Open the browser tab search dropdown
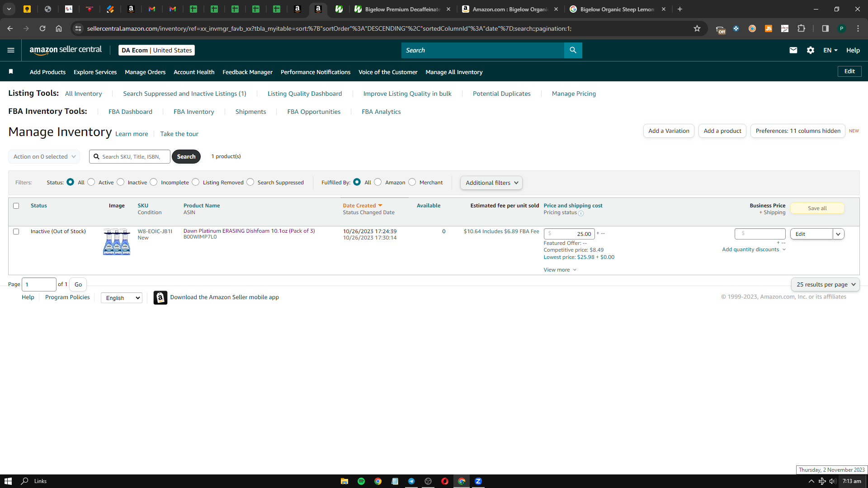This screenshot has height=488, width=868. click(9, 9)
